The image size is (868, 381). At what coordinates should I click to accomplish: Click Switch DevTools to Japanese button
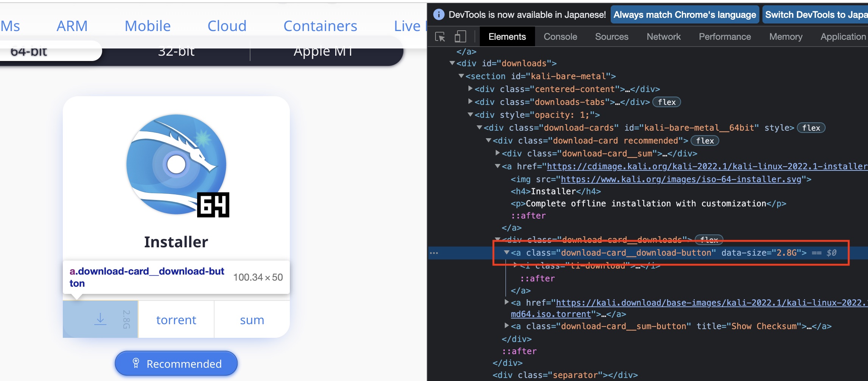815,14
